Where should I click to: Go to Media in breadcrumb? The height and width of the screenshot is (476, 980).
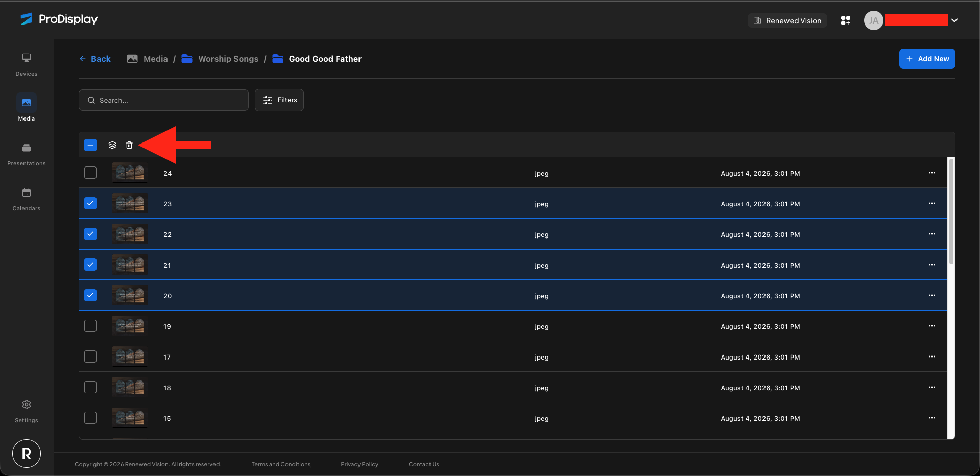tap(147, 59)
